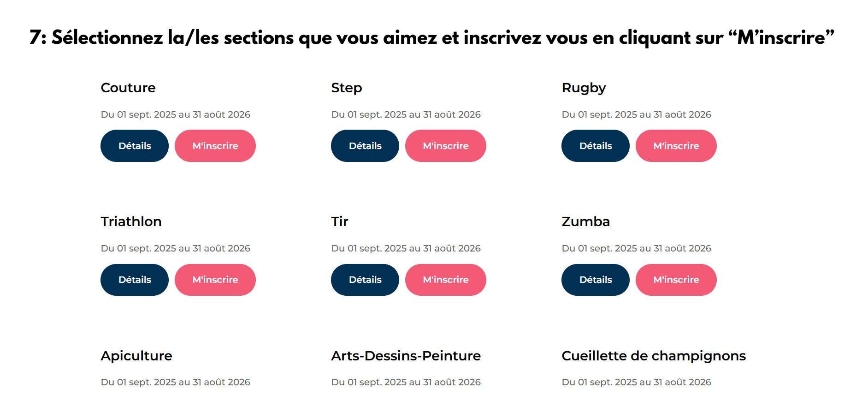Click Détails under the Tir section
The width and height of the screenshot is (868, 395).
point(365,280)
